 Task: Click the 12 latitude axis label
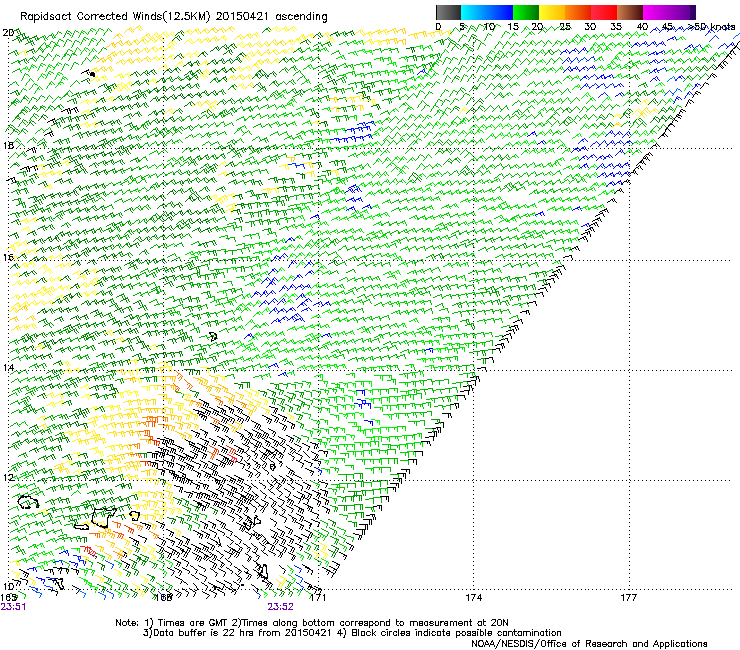click(8, 478)
